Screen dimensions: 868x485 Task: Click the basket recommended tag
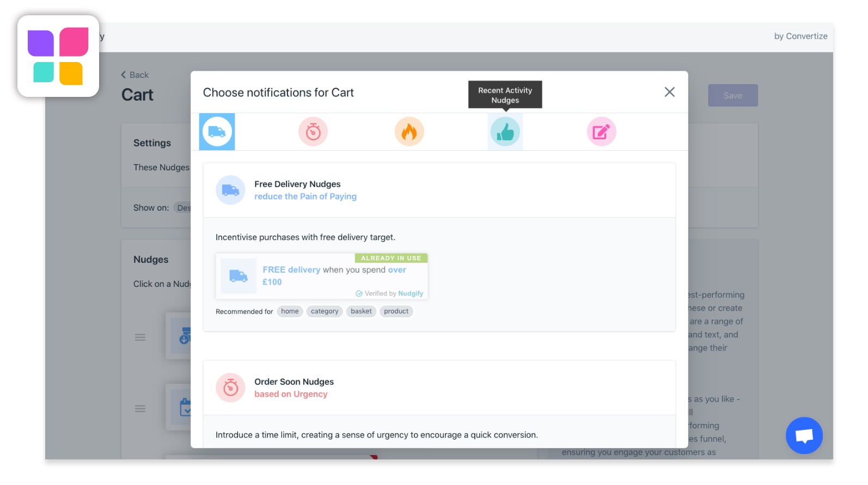click(361, 311)
